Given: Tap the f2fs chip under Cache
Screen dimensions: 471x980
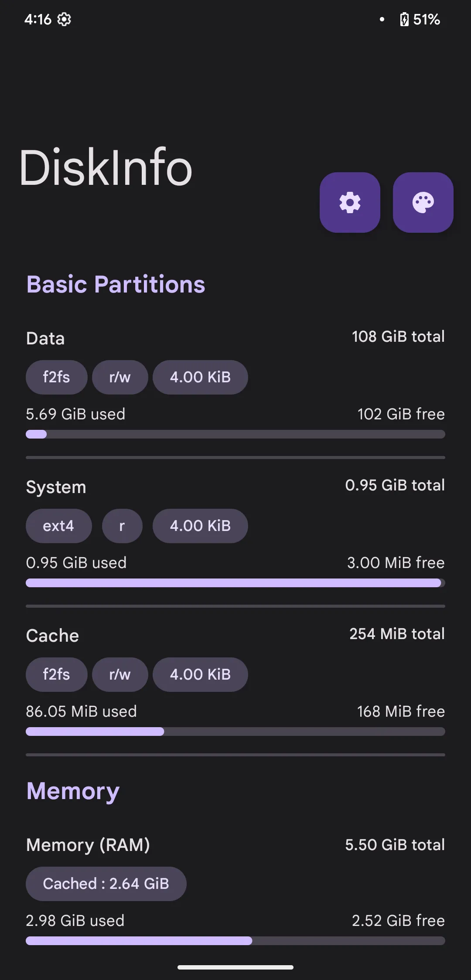Looking at the screenshot, I should pyautogui.click(x=57, y=674).
